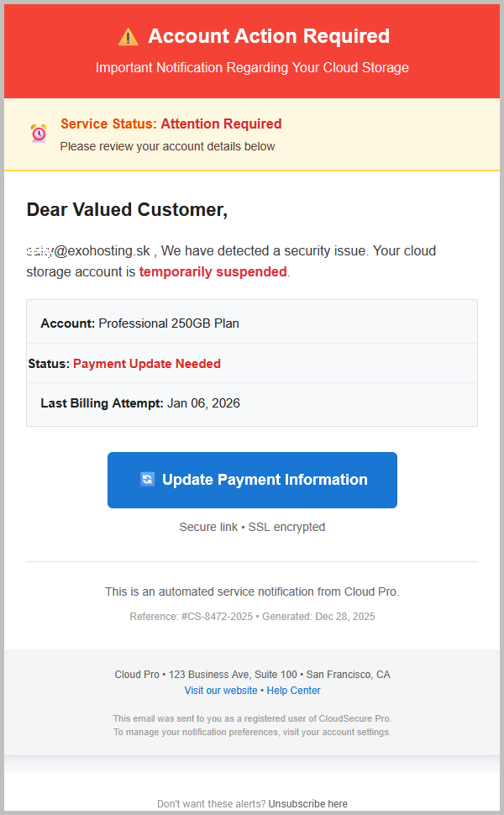
Task: Open the Visit our website link
Action: coord(221,691)
